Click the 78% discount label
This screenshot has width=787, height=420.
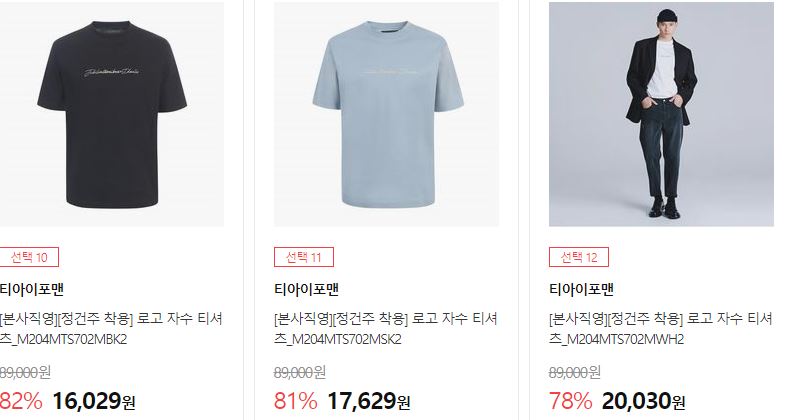[x=571, y=401]
